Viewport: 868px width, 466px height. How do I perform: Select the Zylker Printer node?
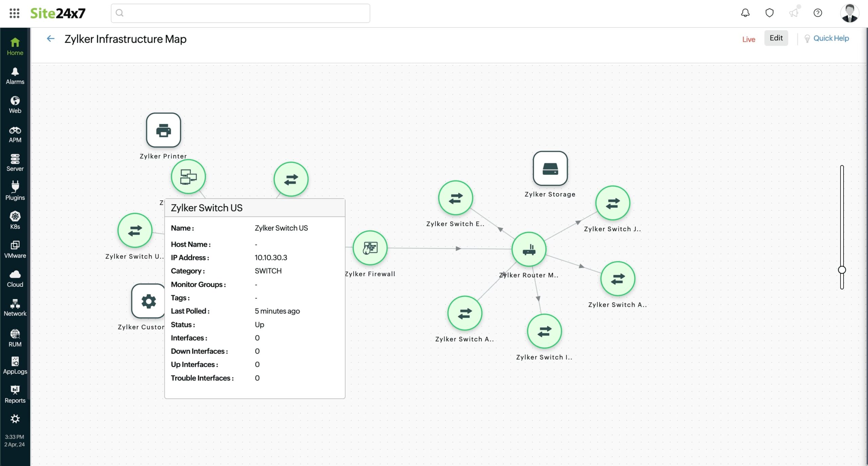(x=163, y=130)
